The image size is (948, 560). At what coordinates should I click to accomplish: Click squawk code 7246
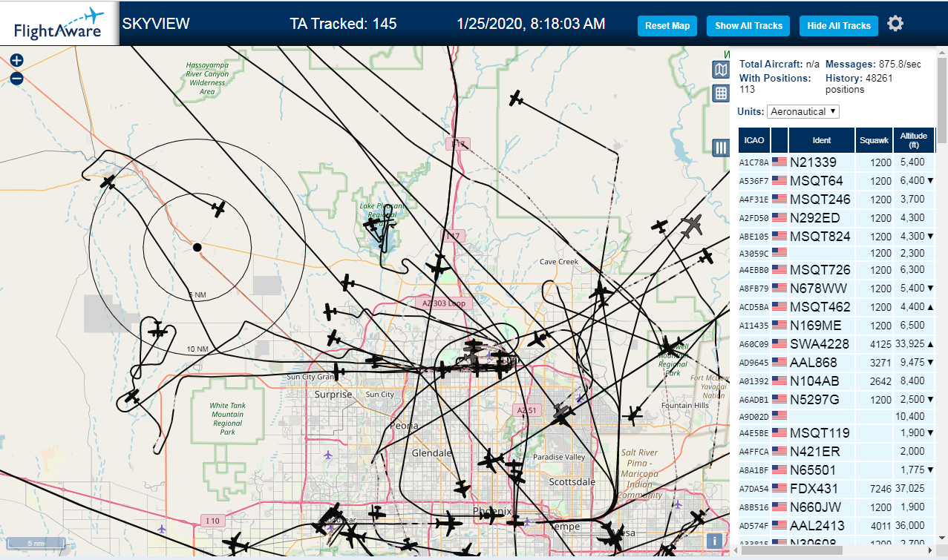880,488
